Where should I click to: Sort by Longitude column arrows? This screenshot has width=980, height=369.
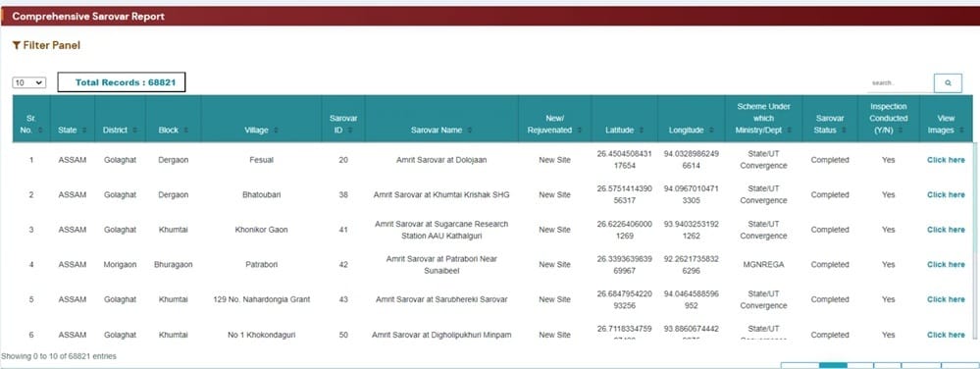(711, 131)
